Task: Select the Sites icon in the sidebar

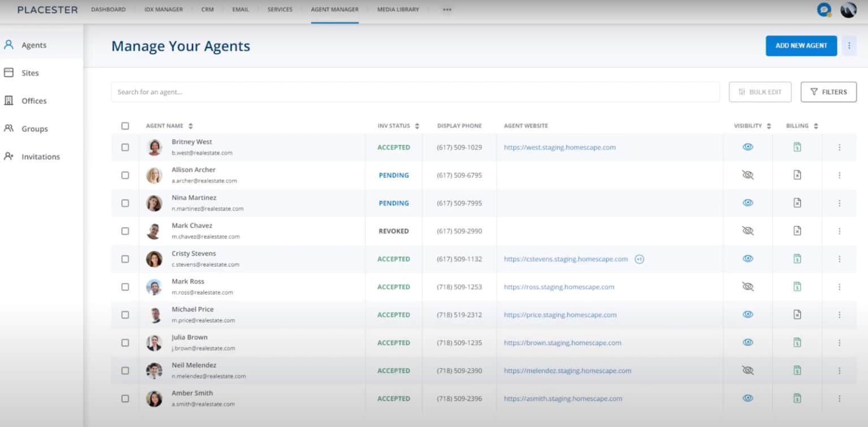Action: pos(29,73)
